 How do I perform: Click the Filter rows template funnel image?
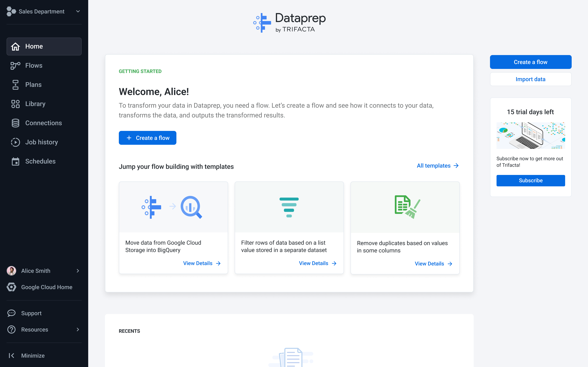pyautogui.click(x=289, y=207)
